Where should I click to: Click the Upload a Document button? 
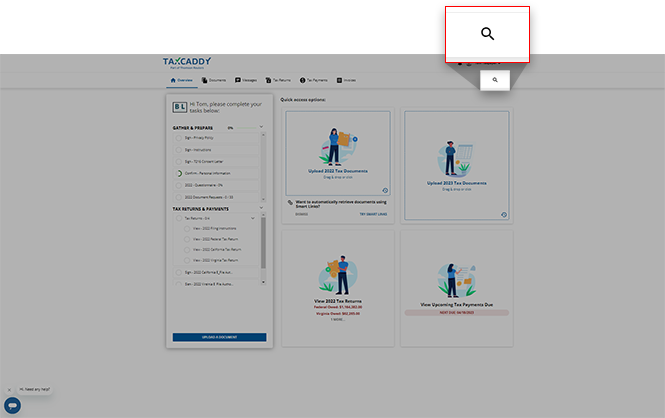coord(219,337)
